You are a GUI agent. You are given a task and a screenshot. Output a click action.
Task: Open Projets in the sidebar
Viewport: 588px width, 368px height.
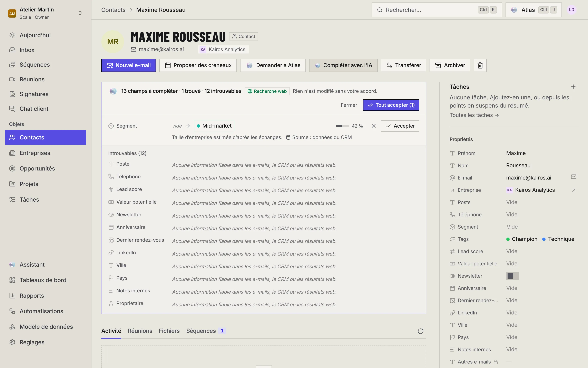click(46, 184)
